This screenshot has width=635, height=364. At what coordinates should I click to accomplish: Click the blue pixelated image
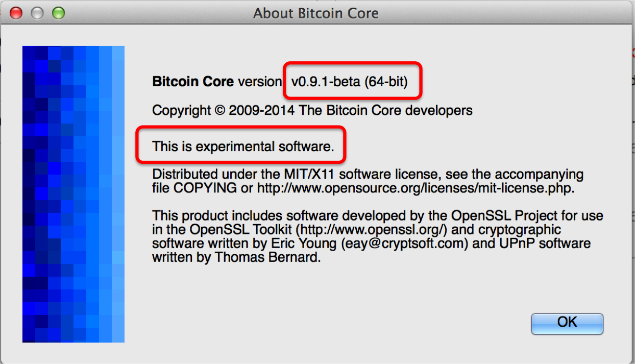click(x=74, y=194)
